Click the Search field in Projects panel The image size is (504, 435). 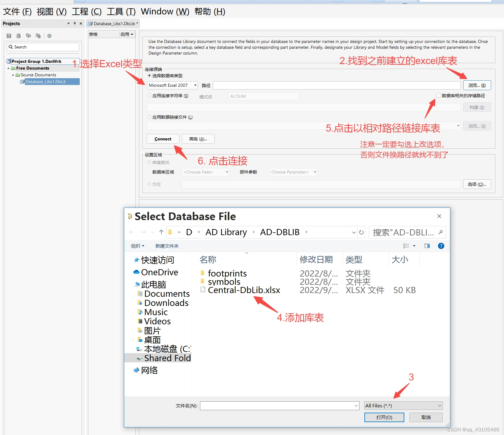point(43,47)
